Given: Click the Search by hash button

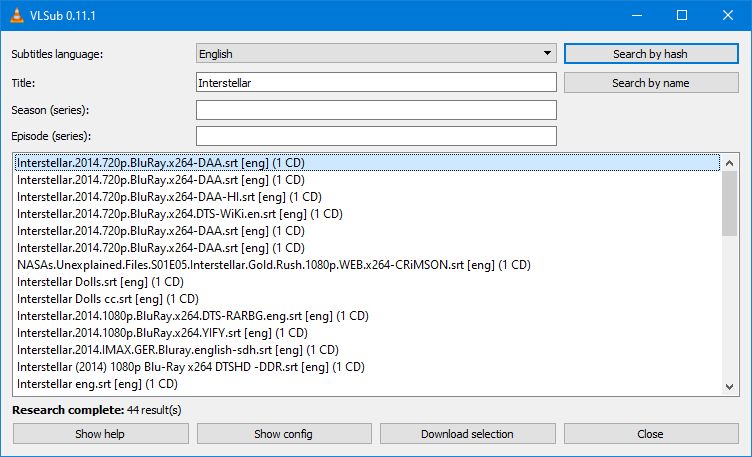Looking at the screenshot, I should point(650,53).
